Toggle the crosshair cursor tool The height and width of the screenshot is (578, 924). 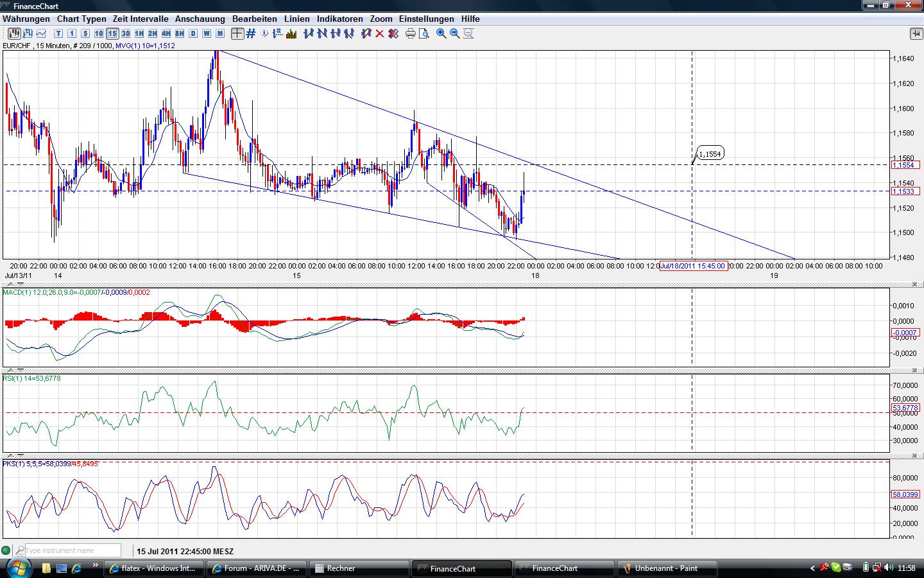237,33
